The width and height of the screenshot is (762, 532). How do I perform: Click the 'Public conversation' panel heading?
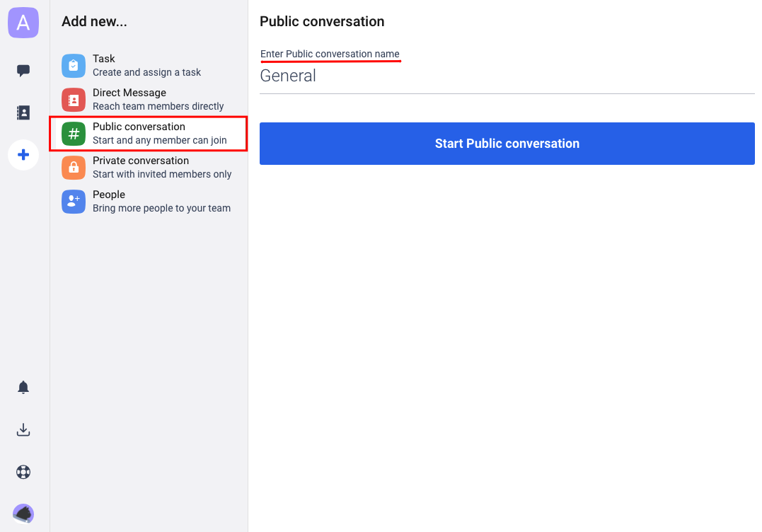pyautogui.click(x=322, y=21)
